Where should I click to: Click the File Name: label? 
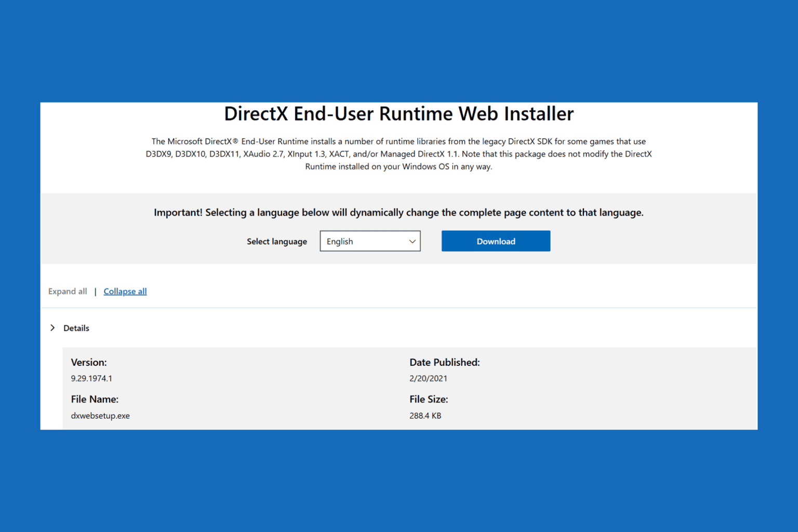point(95,400)
